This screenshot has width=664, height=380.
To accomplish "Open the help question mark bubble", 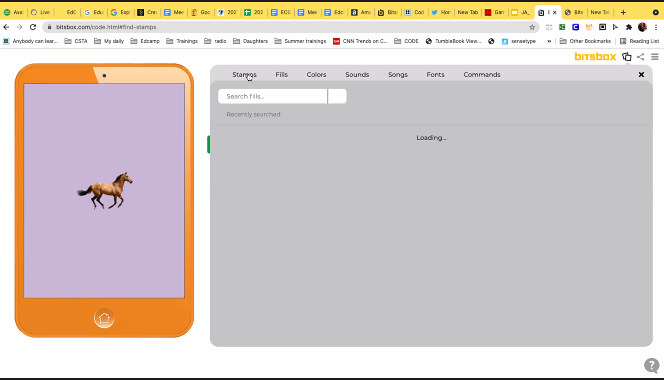I will (652, 365).
